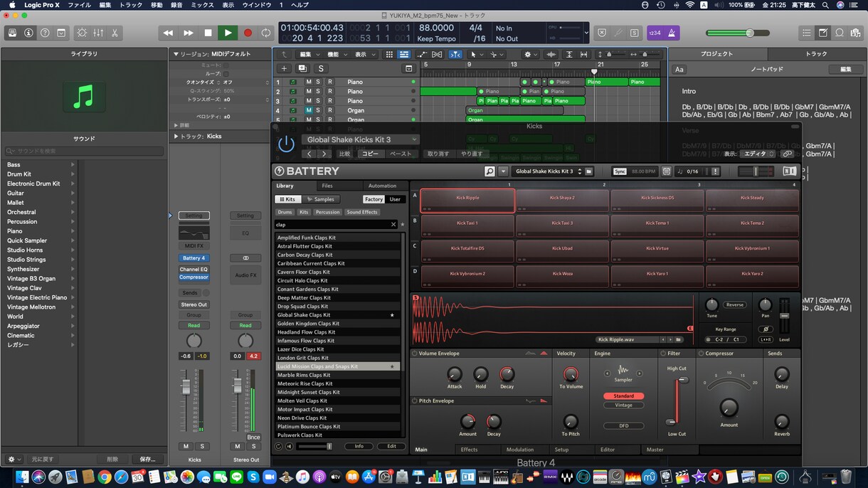Adjust the Logic master volume slider
Viewport: 868px width, 488px height.
click(x=738, y=33)
